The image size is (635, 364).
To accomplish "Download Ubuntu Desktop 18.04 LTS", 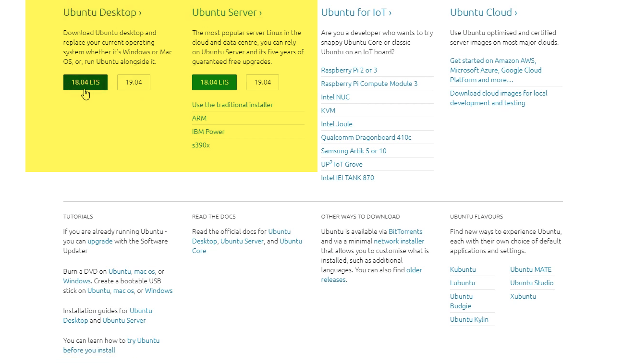I will click(85, 82).
